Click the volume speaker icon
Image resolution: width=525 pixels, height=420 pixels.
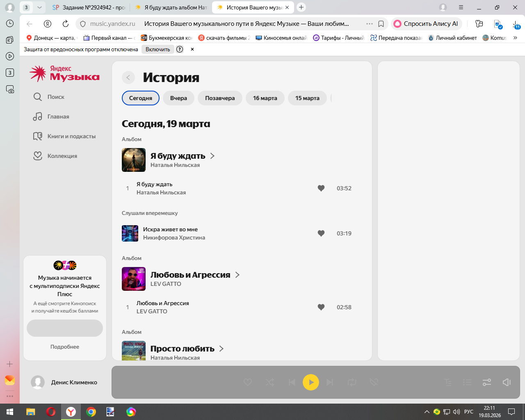point(507,382)
